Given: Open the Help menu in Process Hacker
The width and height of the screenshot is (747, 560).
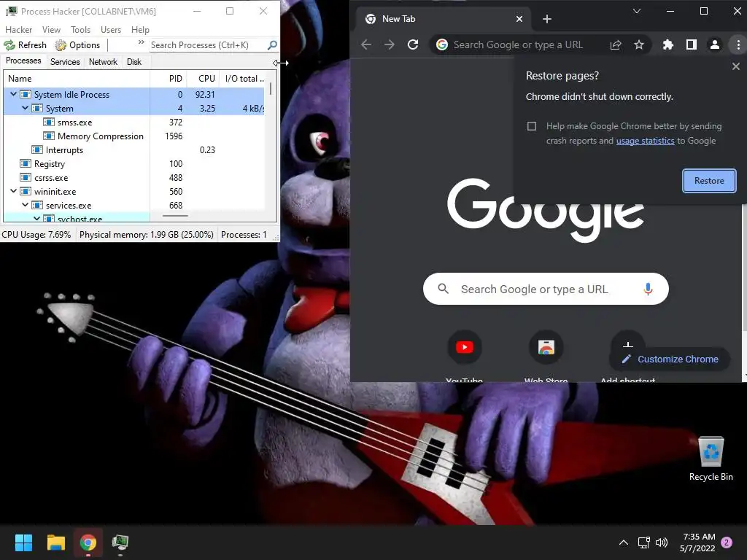Looking at the screenshot, I should (x=140, y=29).
